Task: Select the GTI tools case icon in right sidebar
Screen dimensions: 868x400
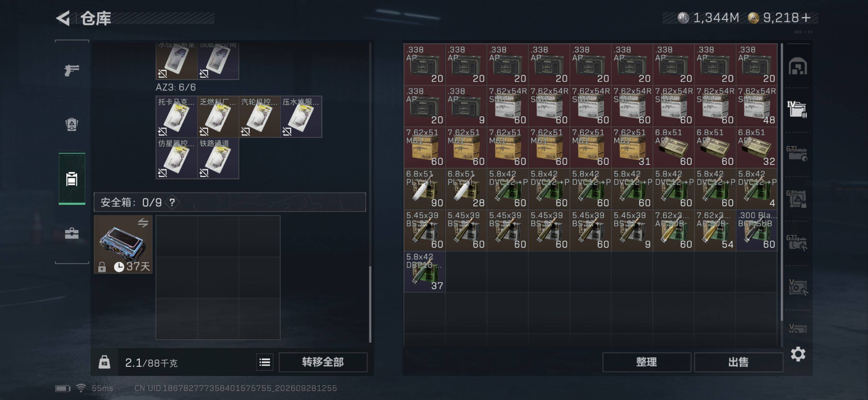Action: coord(797,243)
